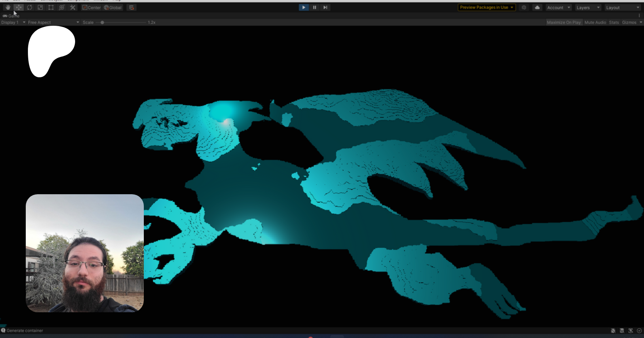
Task: Open the Account menu
Action: [558, 8]
